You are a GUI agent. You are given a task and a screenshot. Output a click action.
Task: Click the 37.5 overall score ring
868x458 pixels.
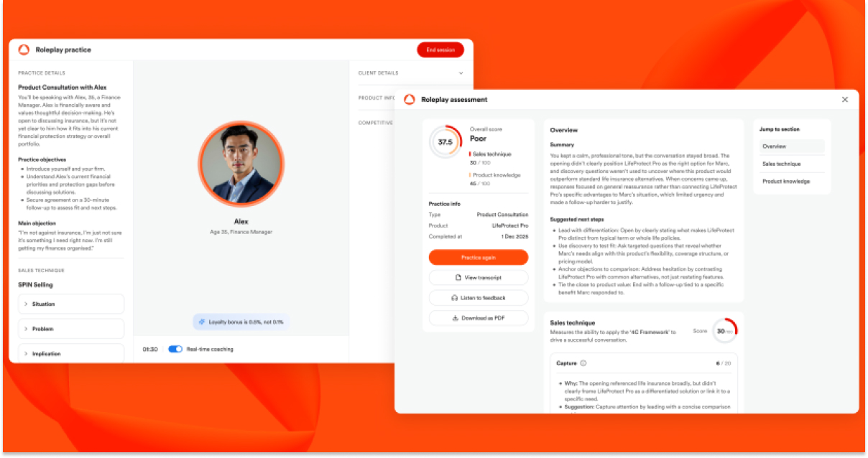[x=445, y=142]
